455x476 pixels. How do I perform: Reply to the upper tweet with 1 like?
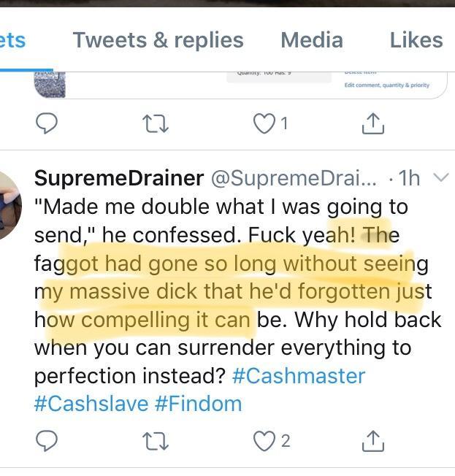46,124
